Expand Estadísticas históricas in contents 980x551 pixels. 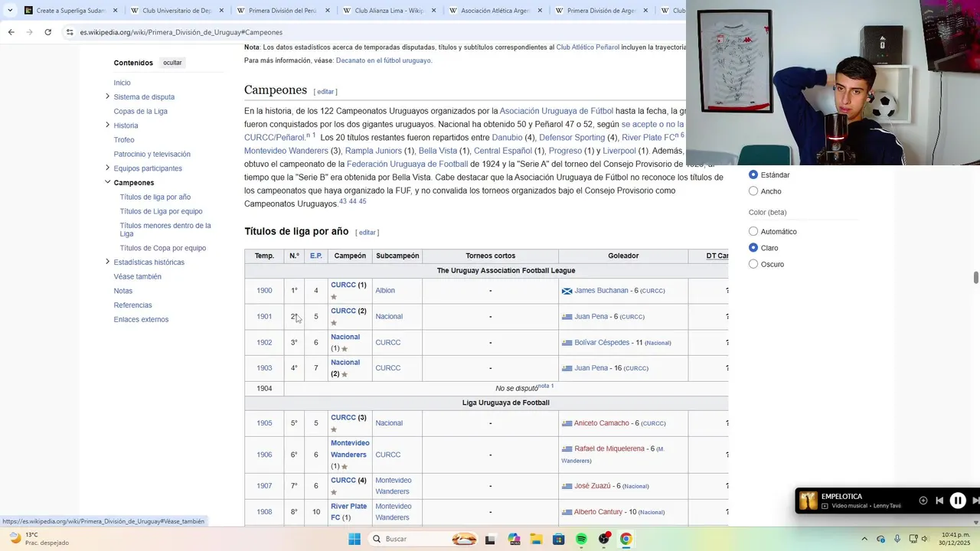(x=107, y=262)
